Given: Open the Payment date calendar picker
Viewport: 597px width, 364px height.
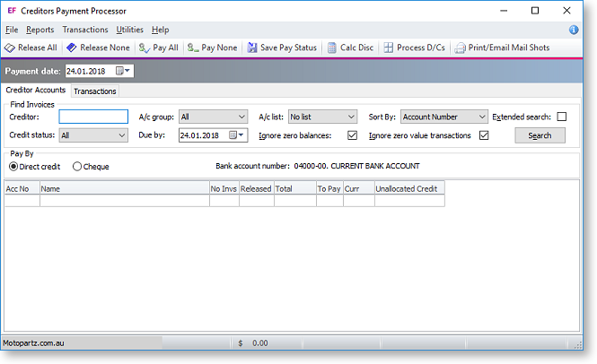Looking at the screenshot, I should pos(123,71).
